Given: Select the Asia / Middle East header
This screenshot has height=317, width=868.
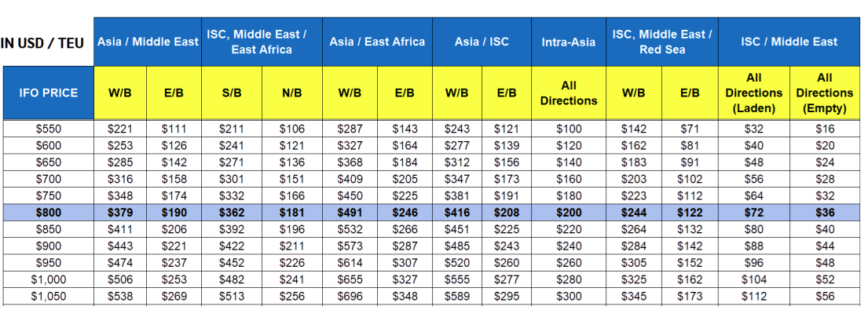Looking at the screenshot, I should click(x=148, y=42).
